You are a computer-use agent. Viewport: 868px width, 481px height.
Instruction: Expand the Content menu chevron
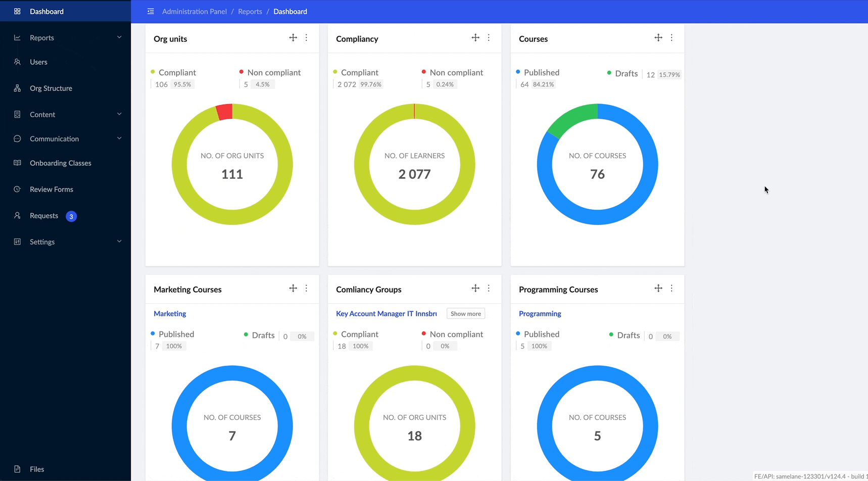click(119, 114)
